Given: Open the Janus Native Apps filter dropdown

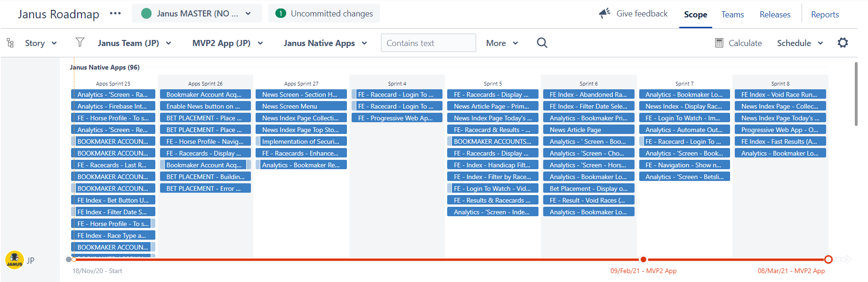Looking at the screenshot, I should click(x=325, y=43).
